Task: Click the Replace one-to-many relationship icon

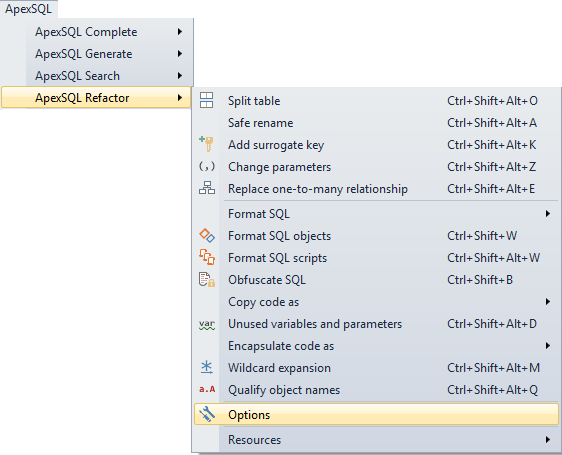Action: (x=207, y=188)
